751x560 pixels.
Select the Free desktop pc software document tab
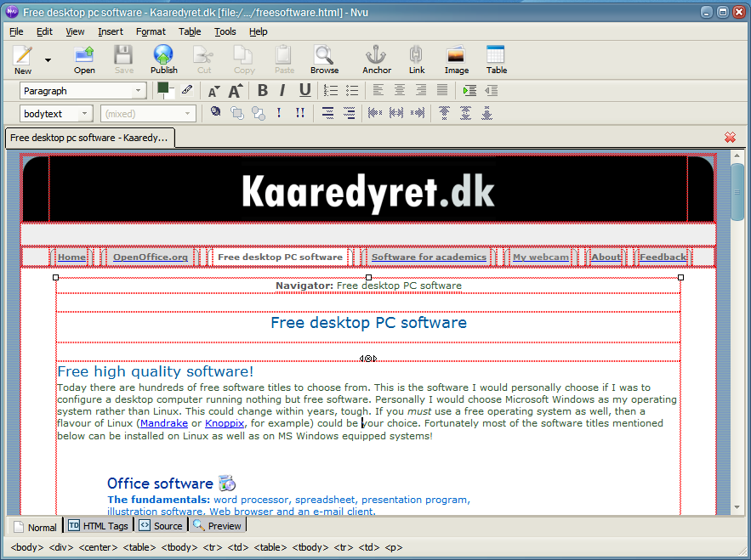pyautogui.click(x=89, y=138)
